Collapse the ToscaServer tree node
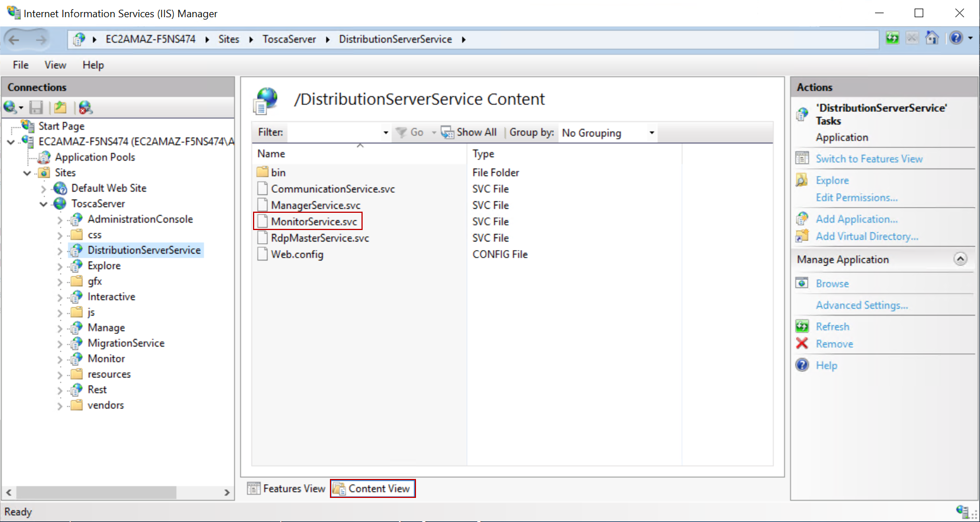The image size is (980, 522). pyautogui.click(x=44, y=204)
